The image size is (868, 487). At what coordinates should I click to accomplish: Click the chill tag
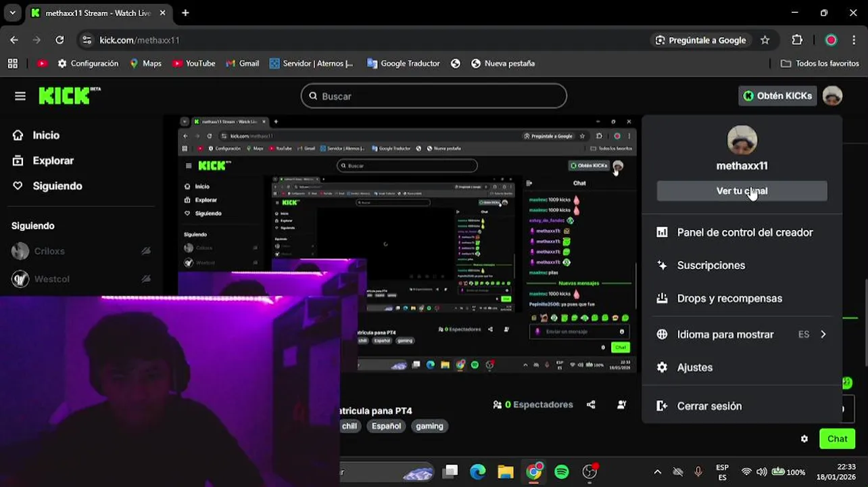click(x=349, y=426)
